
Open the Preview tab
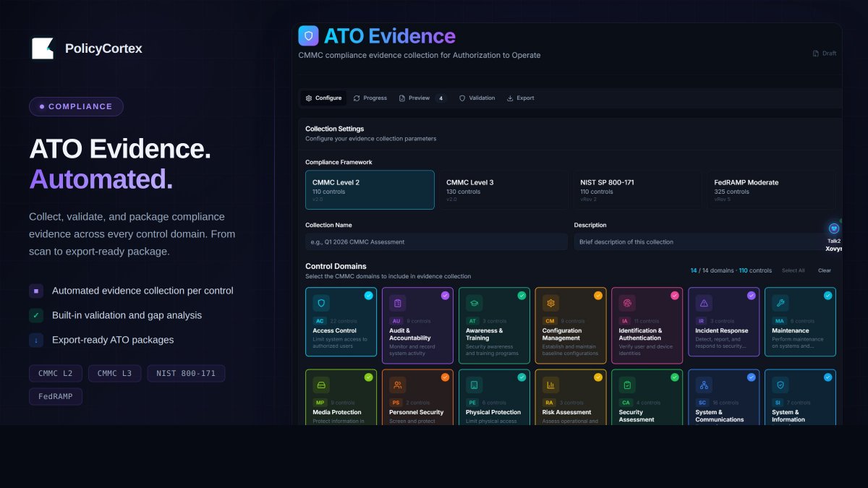click(x=422, y=98)
